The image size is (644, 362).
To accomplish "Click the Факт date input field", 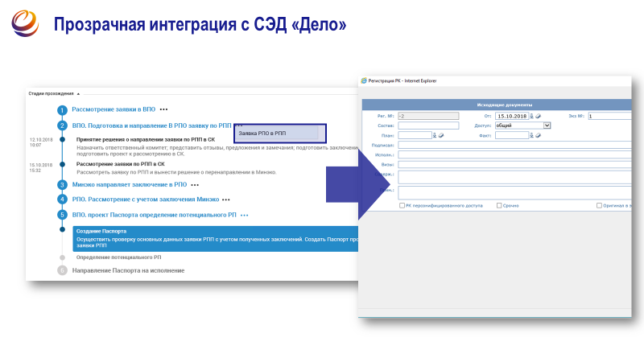I will pos(512,135).
